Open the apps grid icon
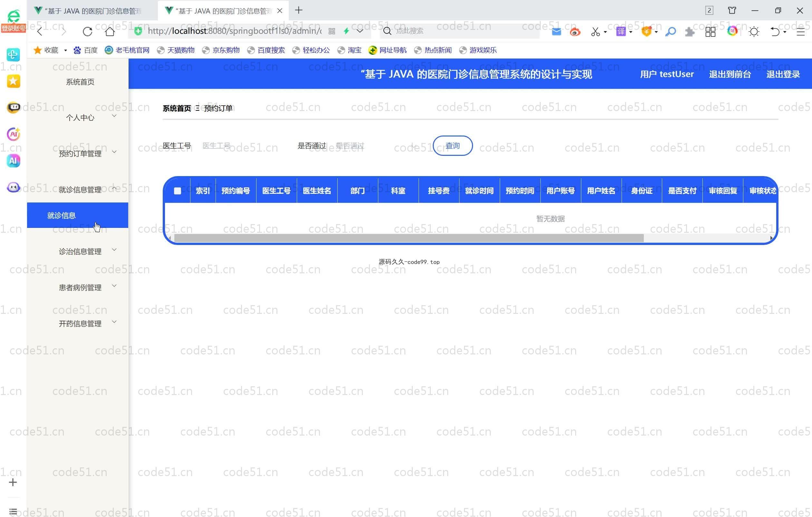This screenshot has height=517, width=812. (710, 32)
